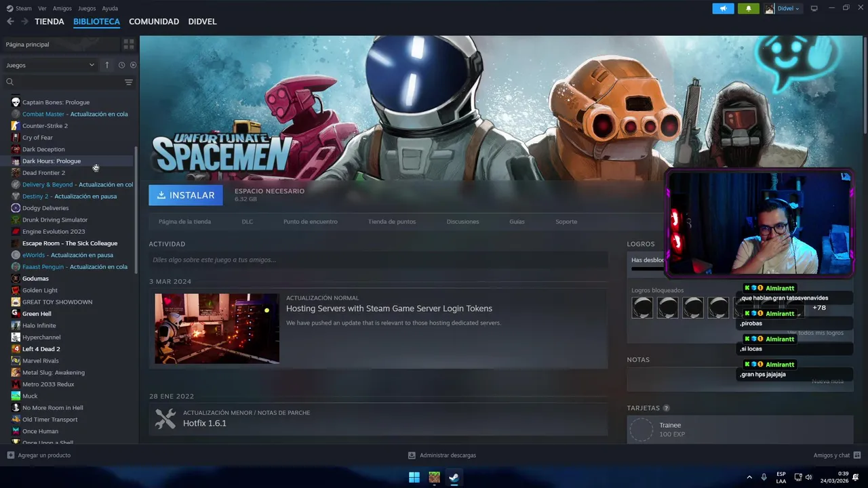Image resolution: width=868 pixels, height=488 pixels.
Task: Click the library search magnifier
Action: point(9,82)
